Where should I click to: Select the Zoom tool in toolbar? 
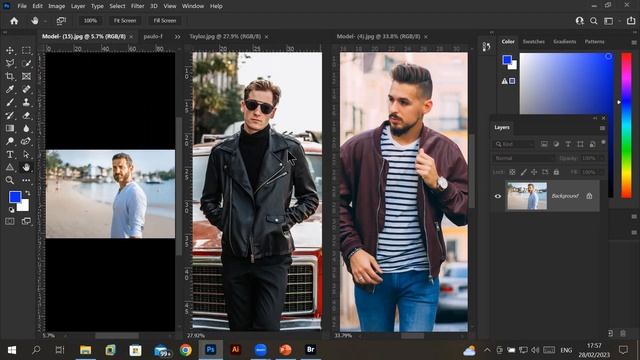point(10,180)
